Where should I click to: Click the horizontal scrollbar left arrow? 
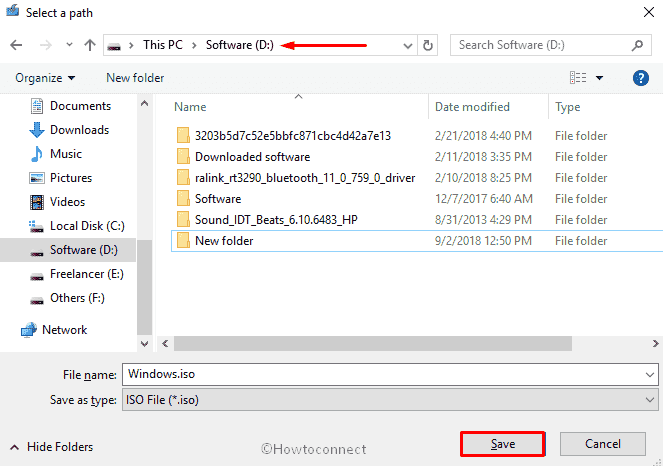(165, 343)
